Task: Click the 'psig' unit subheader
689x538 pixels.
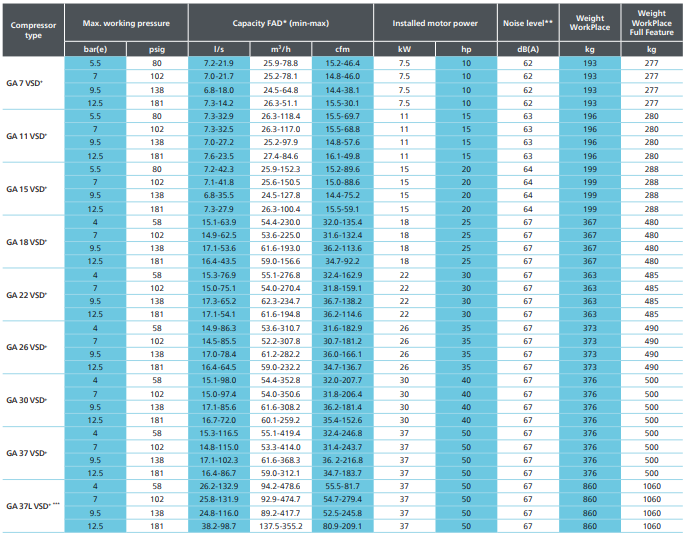Action: (x=157, y=49)
